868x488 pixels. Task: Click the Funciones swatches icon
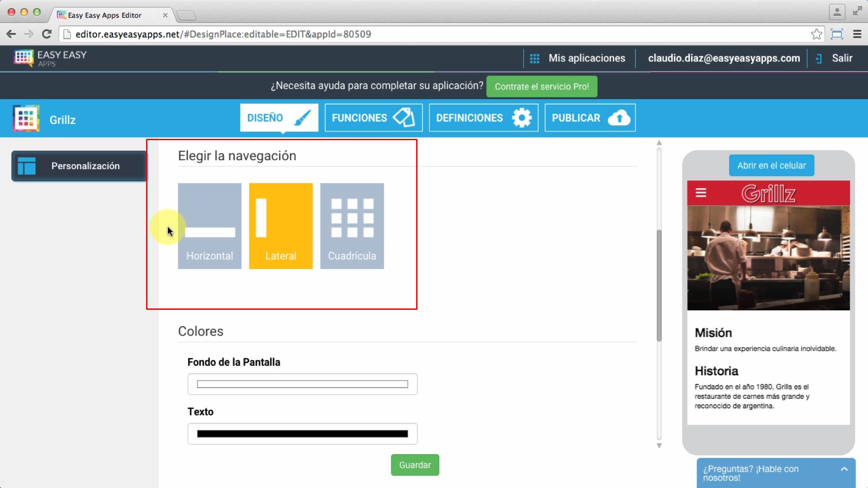pyautogui.click(x=404, y=118)
